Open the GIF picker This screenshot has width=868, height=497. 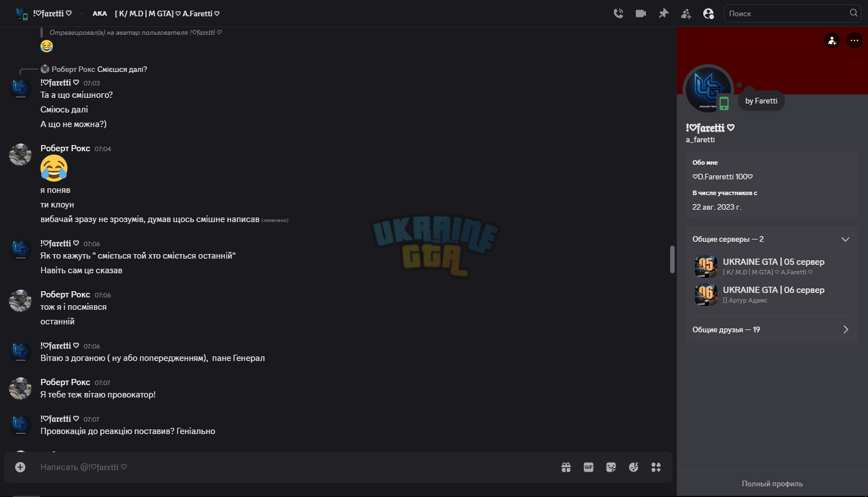(x=589, y=467)
